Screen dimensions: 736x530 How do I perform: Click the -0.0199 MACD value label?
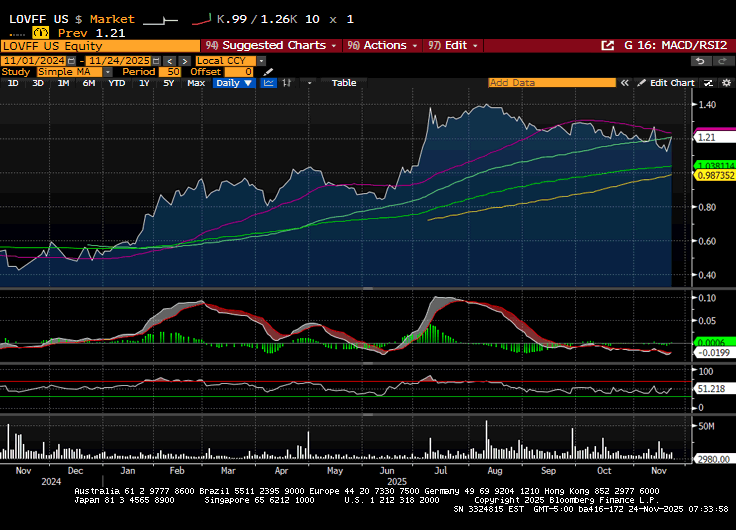tap(714, 353)
